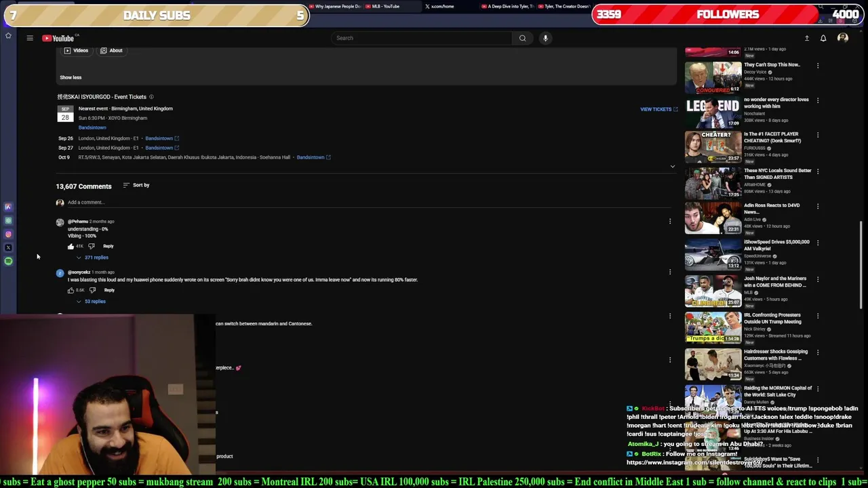Open Bandsintown link under Birmingham event
The height and width of the screenshot is (488, 868).
click(x=92, y=127)
